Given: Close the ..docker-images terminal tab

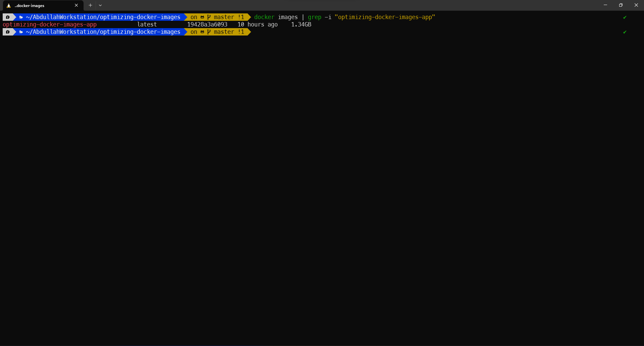Looking at the screenshot, I should [76, 5].
